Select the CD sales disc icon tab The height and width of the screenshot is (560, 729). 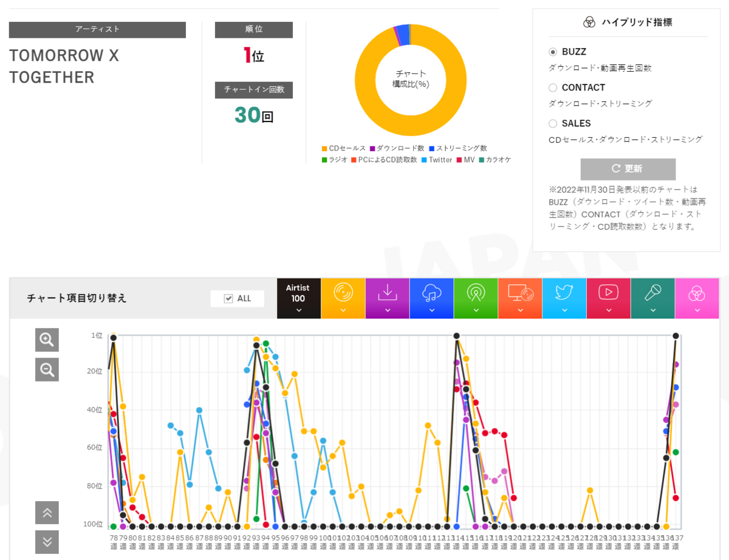click(343, 298)
